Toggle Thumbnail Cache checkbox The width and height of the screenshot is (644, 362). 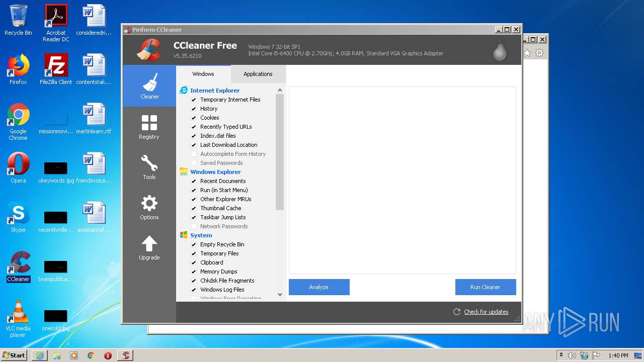click(194, 208)
